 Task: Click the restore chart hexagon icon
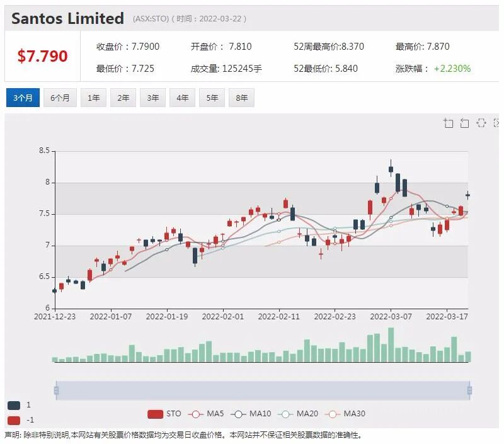pyautogui.click(x=481, y=122)
